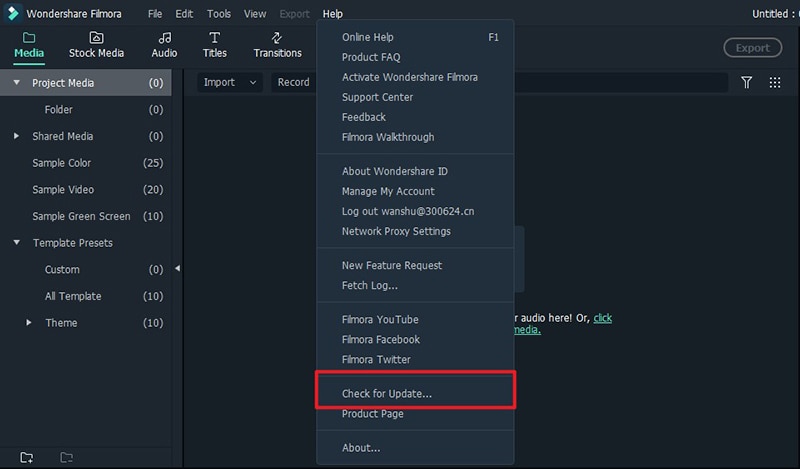Screen dimensions: 800x469
Task: Select Folder under Project Media
Action: [86, 109]
